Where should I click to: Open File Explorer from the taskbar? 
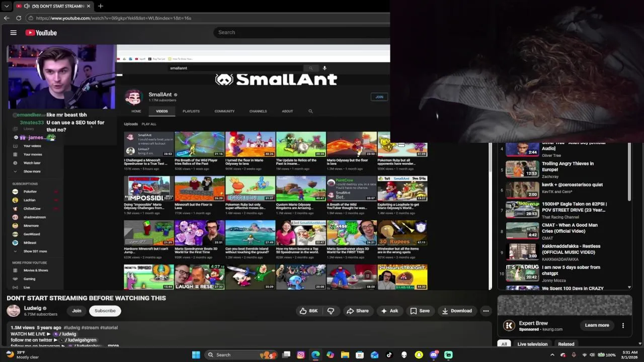tap(345, 355)
